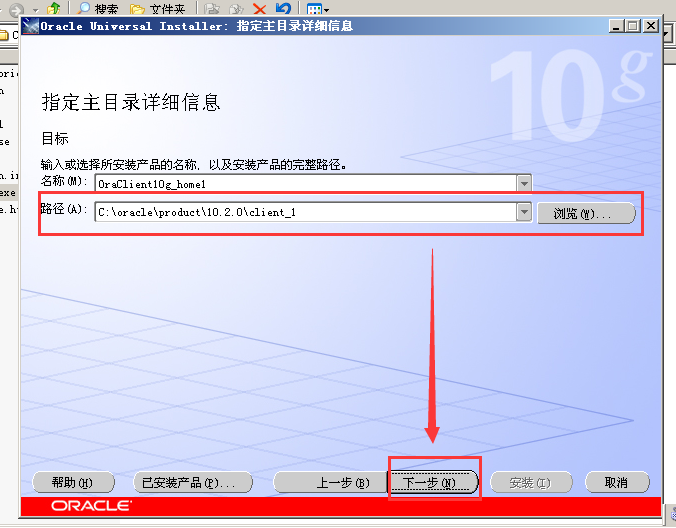Click the Oracle installer title bar icon
This screenshot has width=676, height=528.
[31, 26]
